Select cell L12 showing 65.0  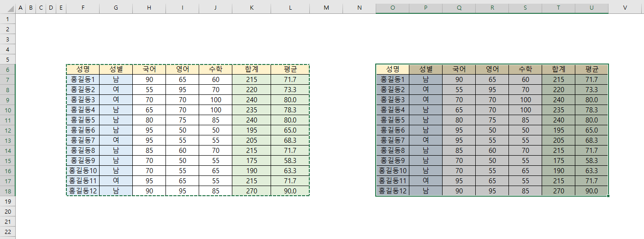point(290,130)
